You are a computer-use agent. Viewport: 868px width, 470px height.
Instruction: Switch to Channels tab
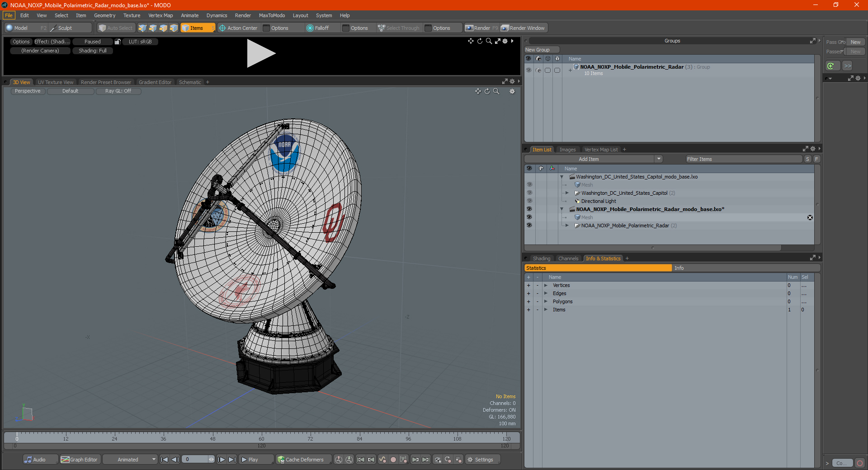(568, 258)
